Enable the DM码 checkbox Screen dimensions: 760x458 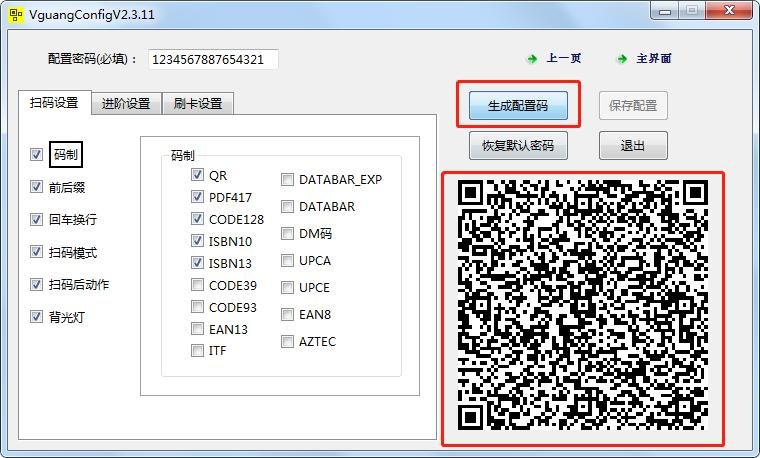[x=287, y=234]
